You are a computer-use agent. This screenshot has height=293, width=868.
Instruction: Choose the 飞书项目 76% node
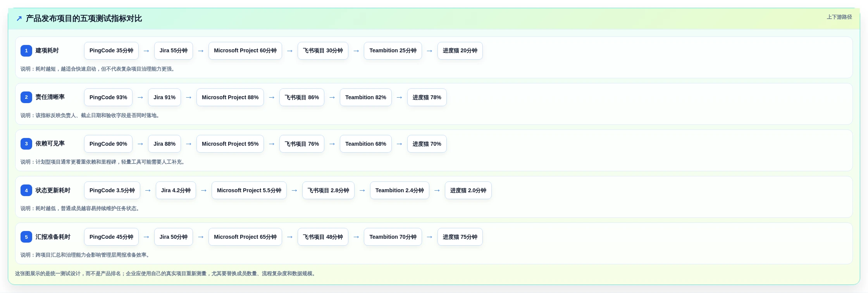[x=302, y=144]
